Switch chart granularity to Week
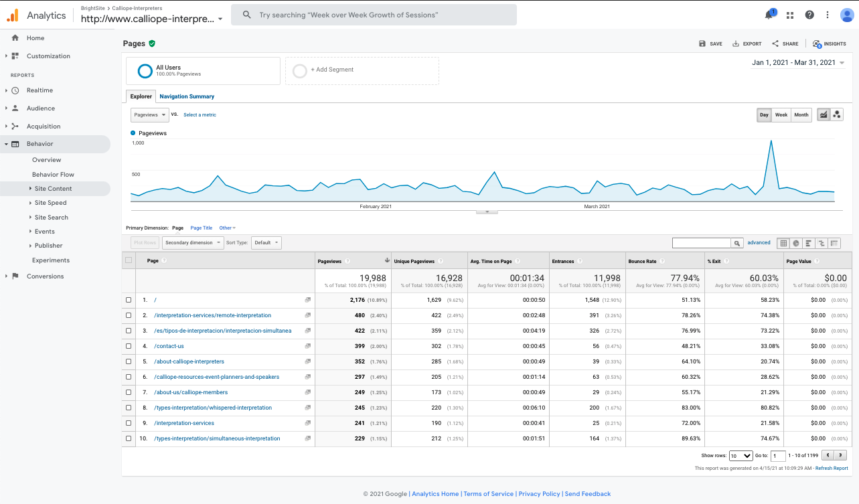Image resolution: width=859 pixels, height=504 pixels. coord(781,114)
